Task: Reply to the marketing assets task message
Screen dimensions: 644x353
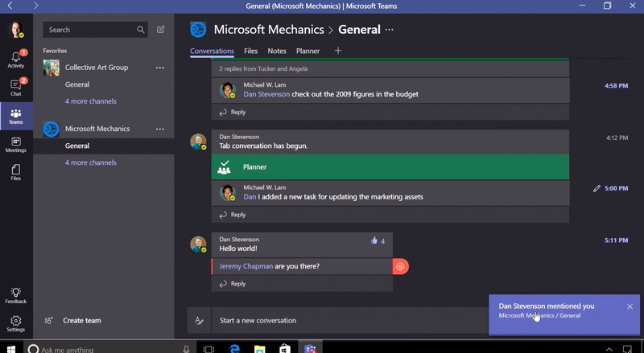Action: tap(233, 215)
